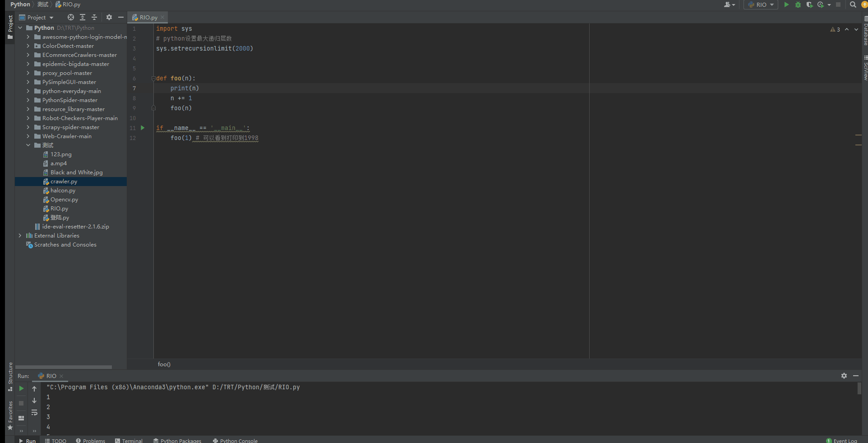Rerun RIO in the Run tool window

(21, 388)
